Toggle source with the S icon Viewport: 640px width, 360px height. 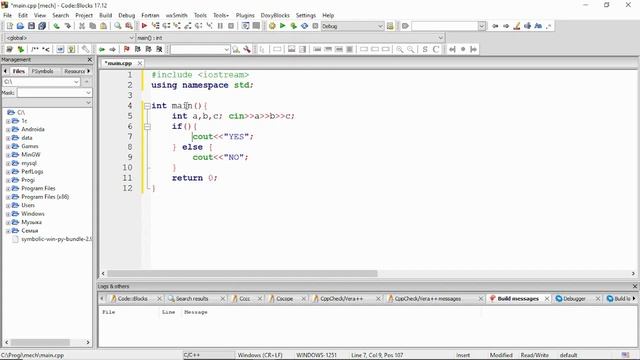point(425,49)
